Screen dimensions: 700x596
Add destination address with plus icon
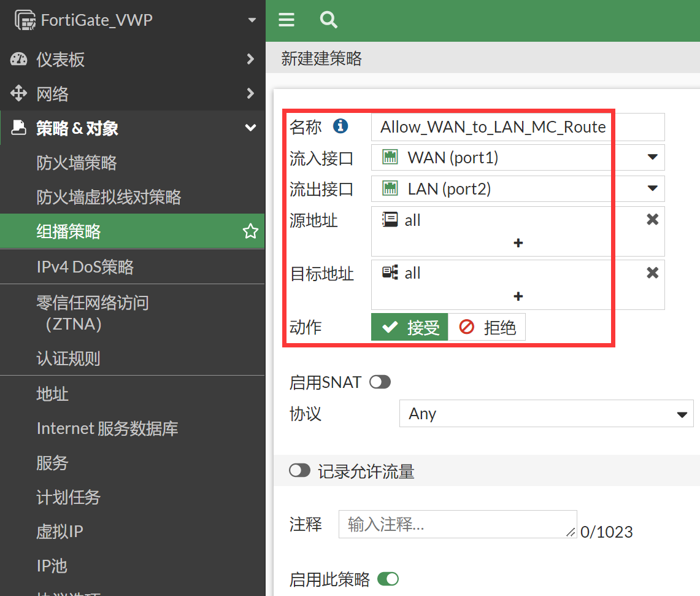[x=518, y=296]
